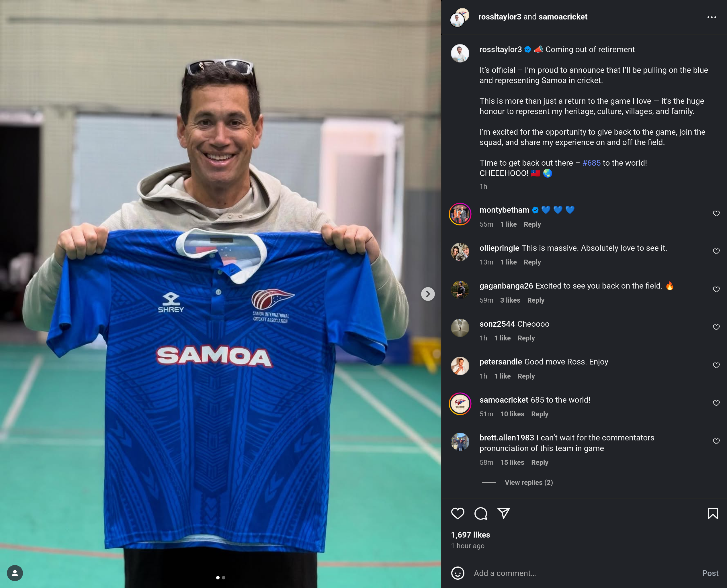The width and height of the screenshot is (727, 588).
Task: Open samoacricket profile in header
Action: tap(563, 17)
